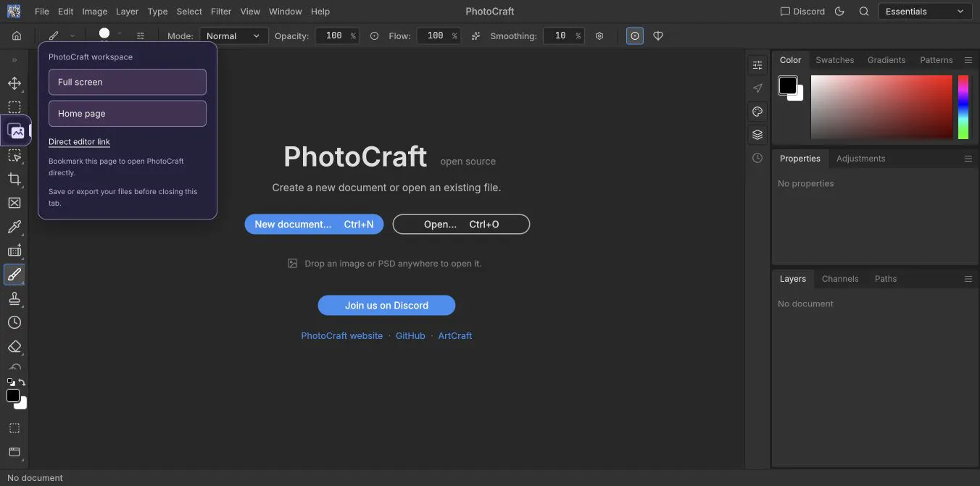Select the Brush tool in left toolbar

[x=14, y=275]
